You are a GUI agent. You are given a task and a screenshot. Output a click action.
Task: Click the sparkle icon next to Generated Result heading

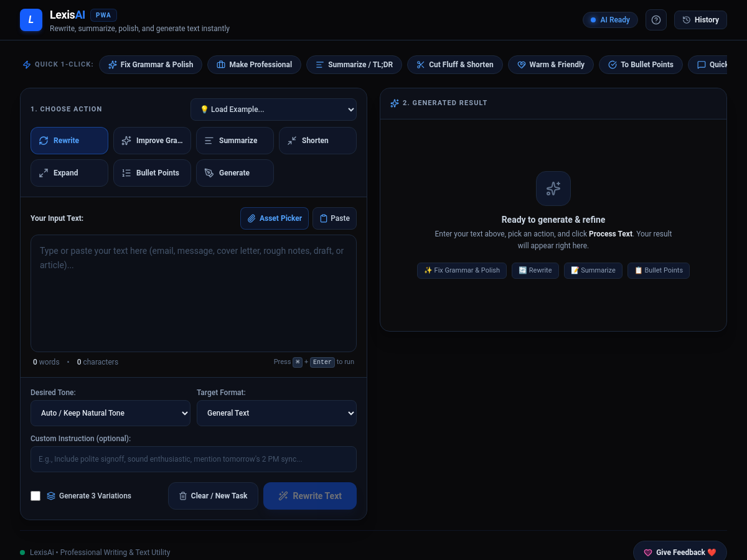[x=395, y=103]
